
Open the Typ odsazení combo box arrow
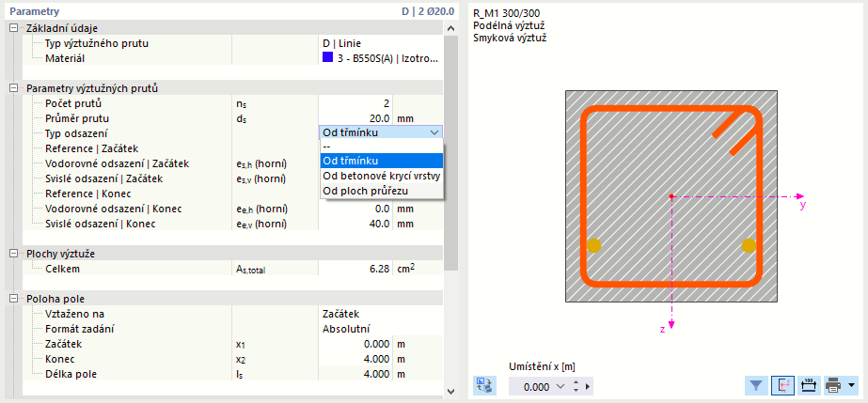pos(434,132)
